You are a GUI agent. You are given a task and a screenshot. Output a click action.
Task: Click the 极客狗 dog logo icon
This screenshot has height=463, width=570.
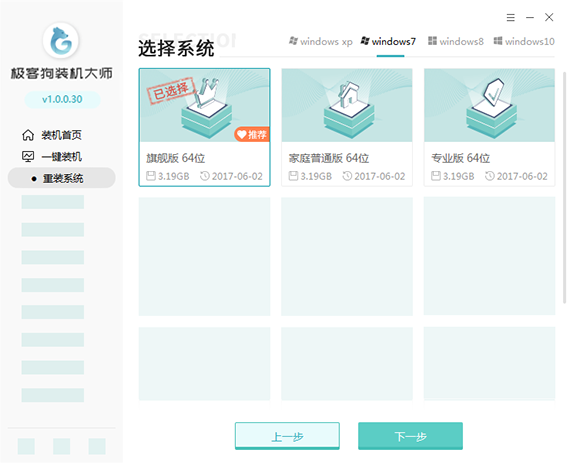[61, 41]
